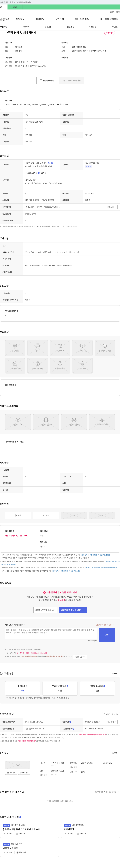
Task: Switch to the 근무조건 tab
Action: click(x=26, y=27)
